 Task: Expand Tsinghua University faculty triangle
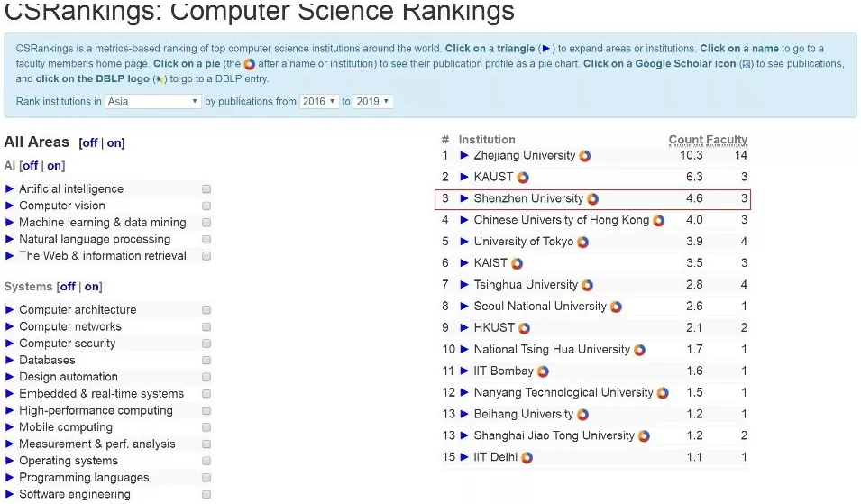click(464, 284)
